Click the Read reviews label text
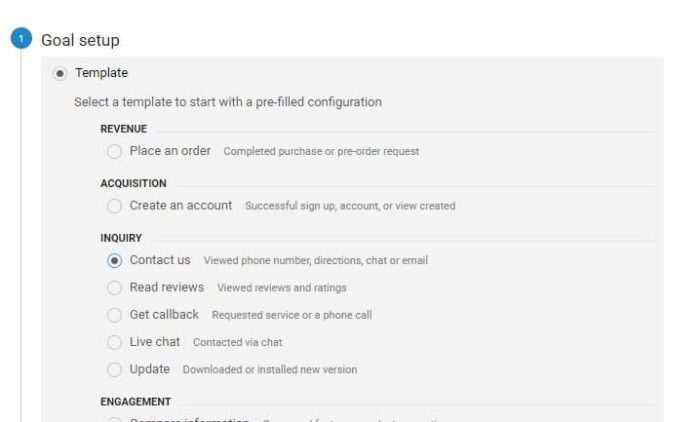Image resolution: width=700 pixels, height=422 pixels. coord(167,287)
